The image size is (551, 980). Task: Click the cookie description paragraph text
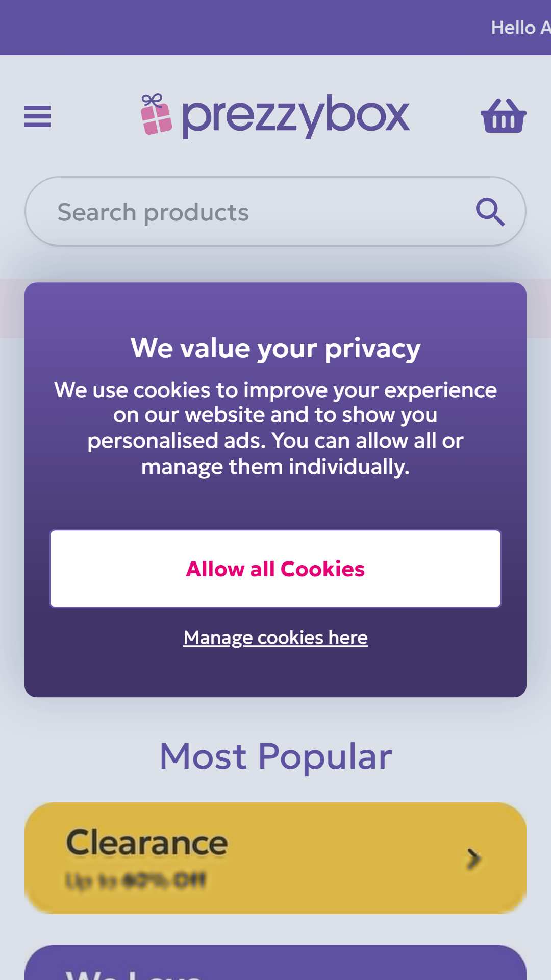coord(275,428)
